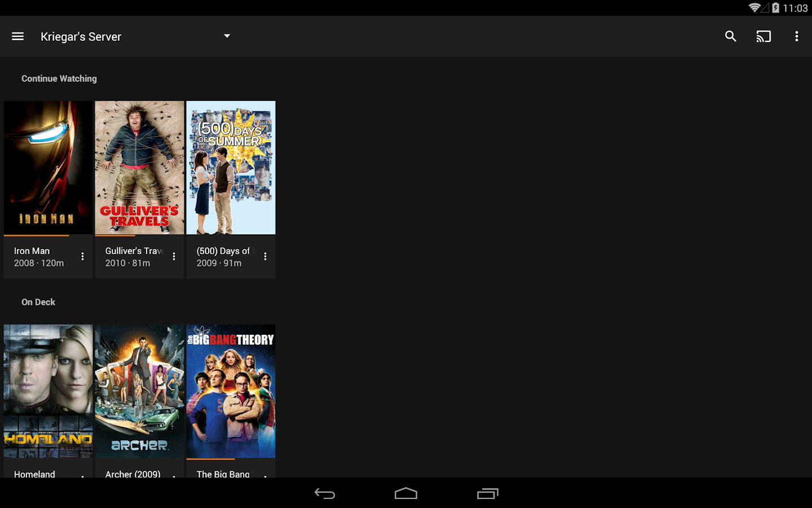
Task: Open the hamburger navigation menu
Action: click(17, 36)
